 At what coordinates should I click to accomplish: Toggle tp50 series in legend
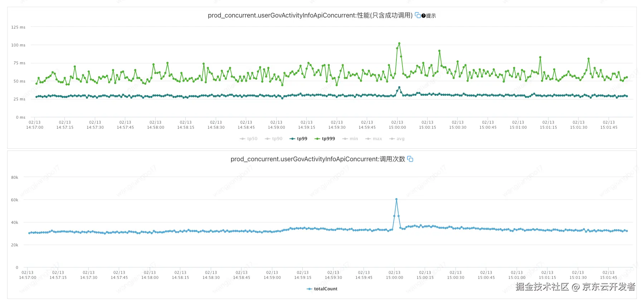(249, 139)
